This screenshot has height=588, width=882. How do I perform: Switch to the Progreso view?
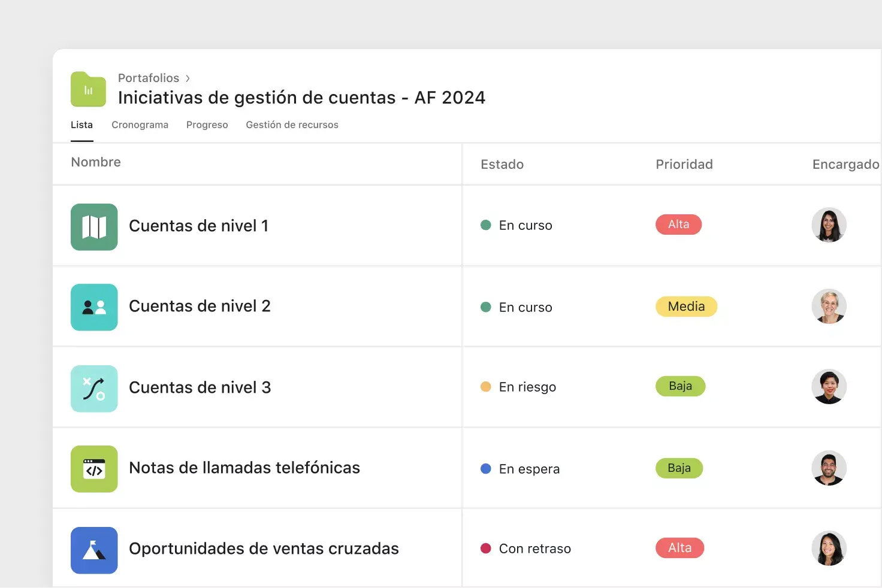tap(207, 125)
